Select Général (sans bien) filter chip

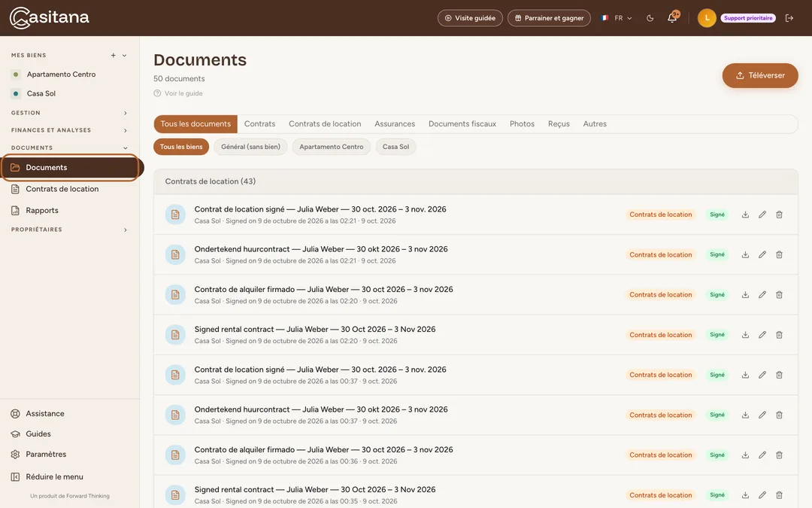pyautogui.click(x=250, y=147)
